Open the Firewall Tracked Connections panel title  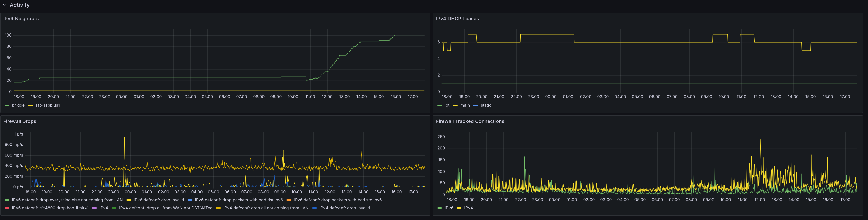(x=470, y=121)
